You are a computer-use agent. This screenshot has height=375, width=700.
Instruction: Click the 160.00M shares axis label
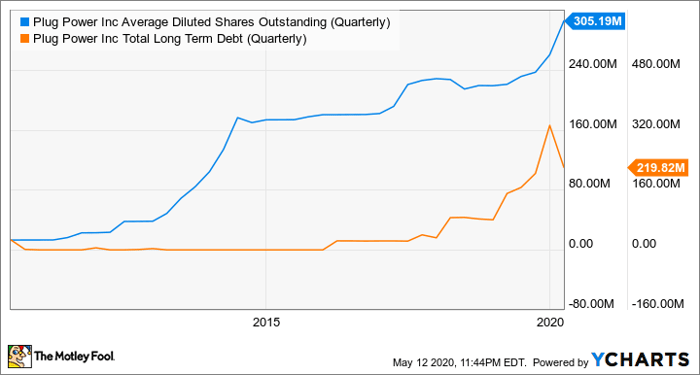(x=593, y=125)
